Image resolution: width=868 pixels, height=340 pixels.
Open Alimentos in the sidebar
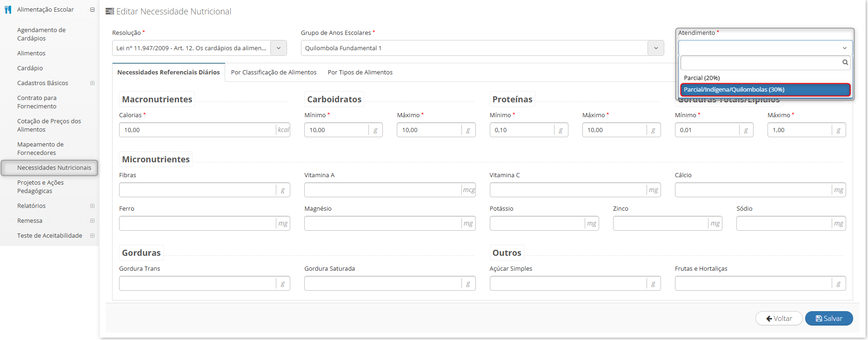31,53
